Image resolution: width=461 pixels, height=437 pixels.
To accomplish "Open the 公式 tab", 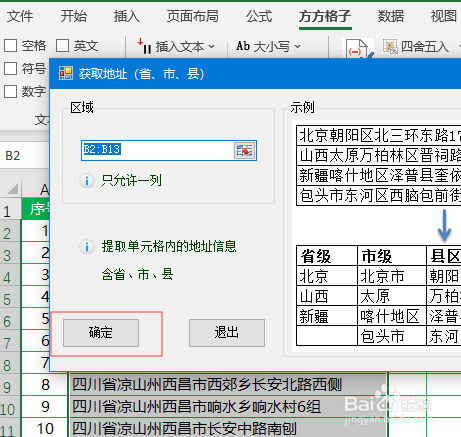I will (259, 16).
